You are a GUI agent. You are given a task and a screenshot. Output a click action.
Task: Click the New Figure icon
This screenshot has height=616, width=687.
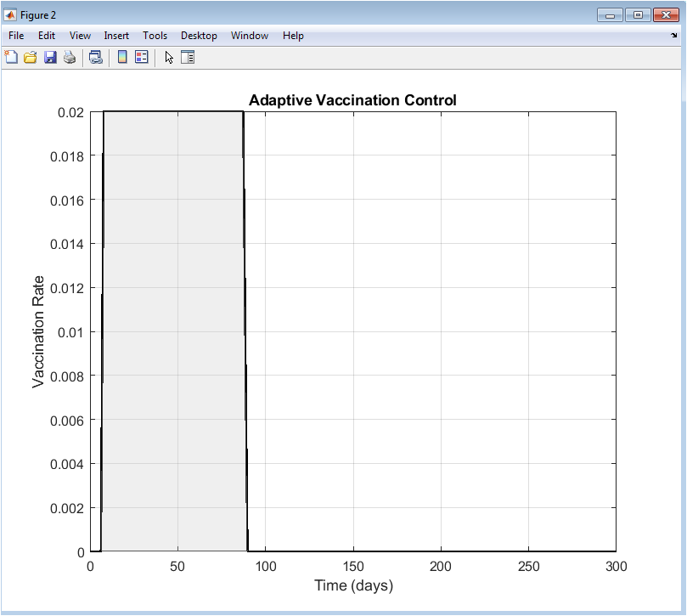click(x=11, y=58)
